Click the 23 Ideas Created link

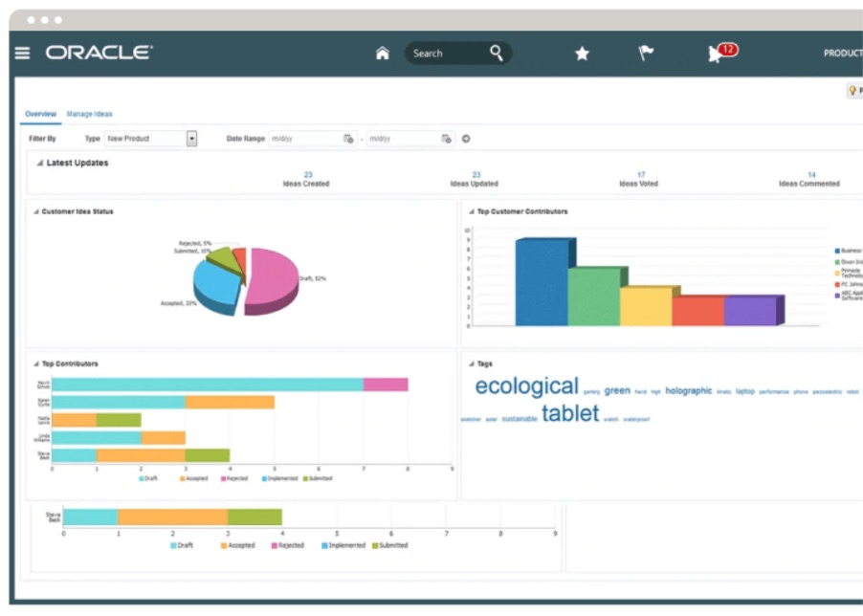pyautogui.click(x=308, y=175)
